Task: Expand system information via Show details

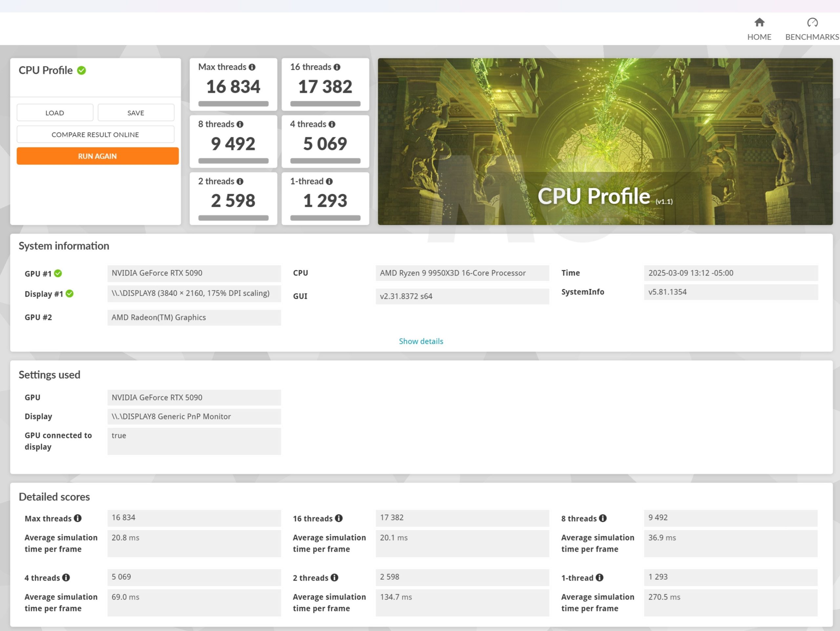Action: pyautogui.click(x=421, y=341)
